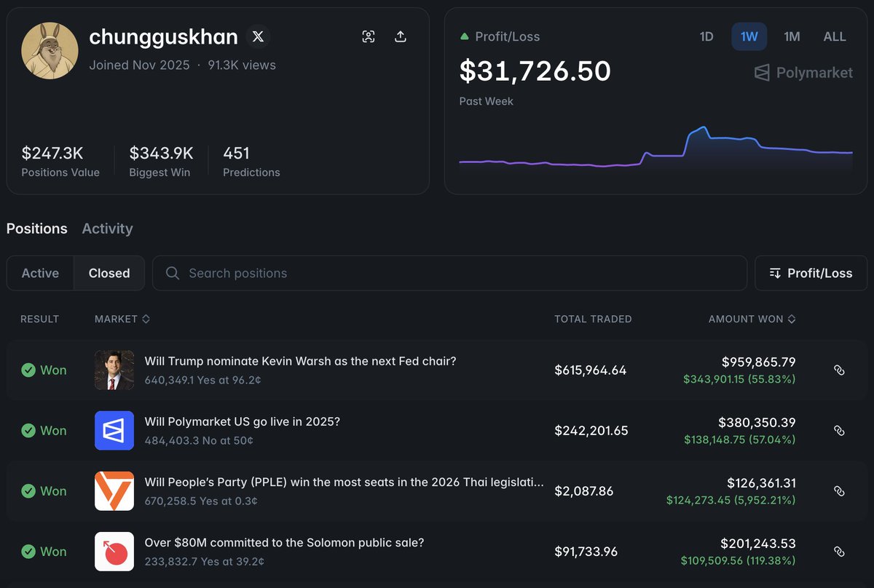Click 670,258.5 Yes at 0.3¢ text
The width and height of the screenshot is (874, 588).
click(201, 501)
